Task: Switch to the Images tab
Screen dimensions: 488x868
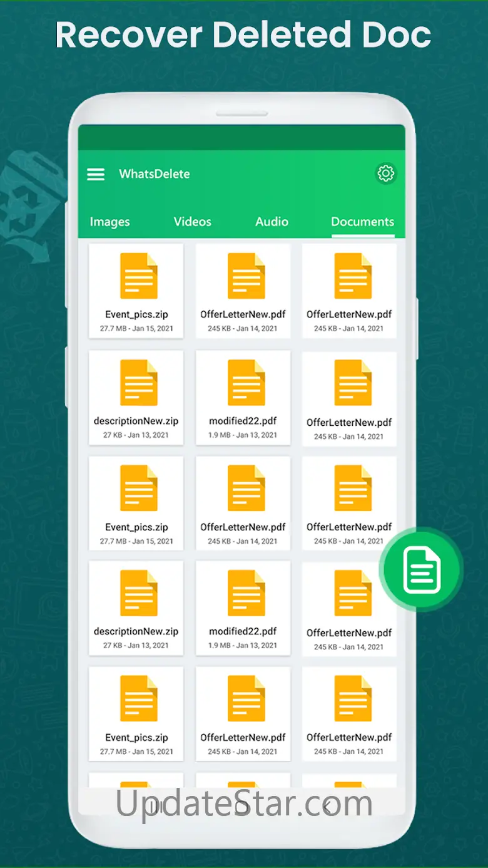Action: [110, 222]
